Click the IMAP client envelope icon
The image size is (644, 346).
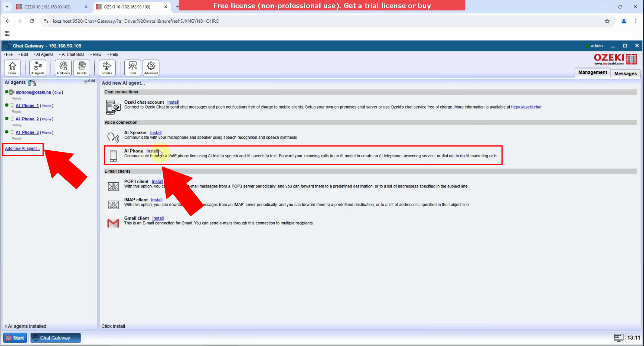pos(113,205)
